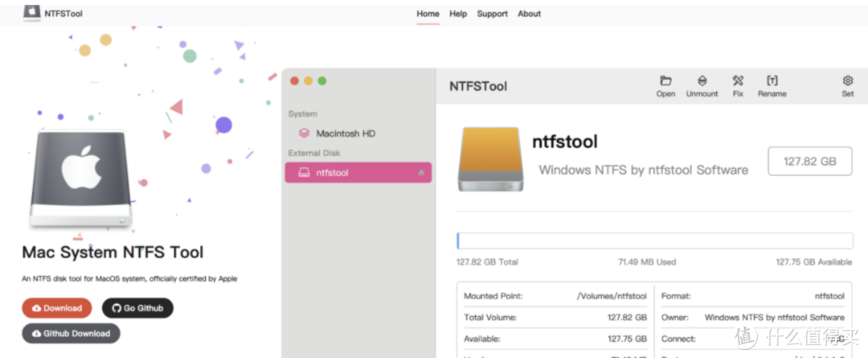Open the Help page
This screenshot has width=868, height=358.
458,14
